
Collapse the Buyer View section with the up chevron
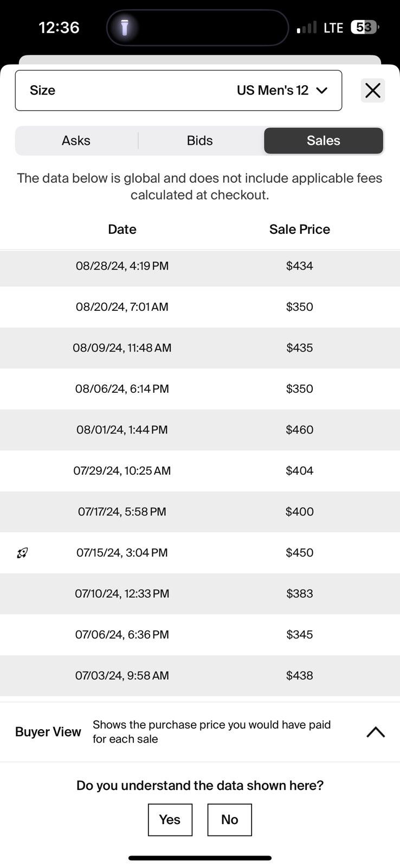(376, 732)
